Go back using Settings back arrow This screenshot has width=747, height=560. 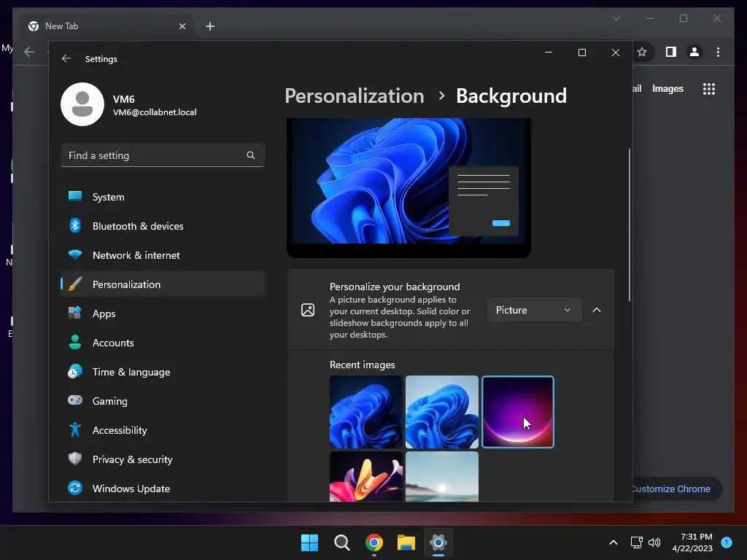[x=66, y=58]
